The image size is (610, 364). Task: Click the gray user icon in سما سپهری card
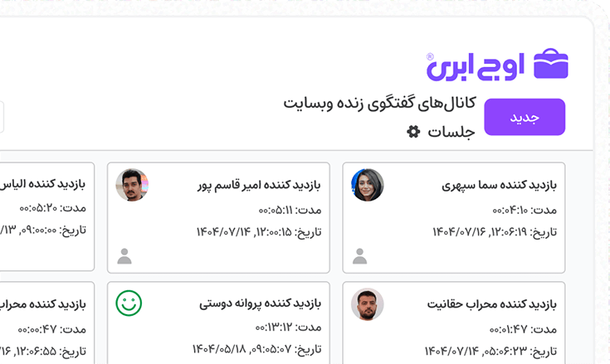point(360,256)
